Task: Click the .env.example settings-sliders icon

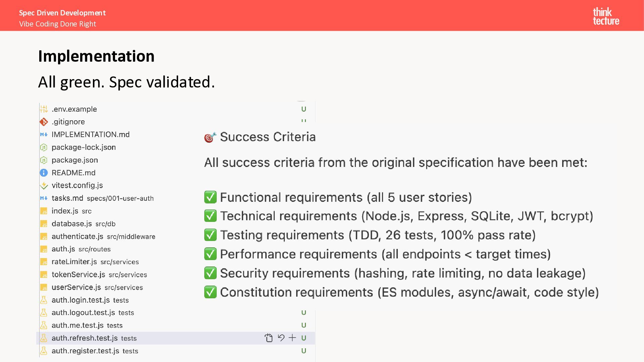Action: coord(44,109)
